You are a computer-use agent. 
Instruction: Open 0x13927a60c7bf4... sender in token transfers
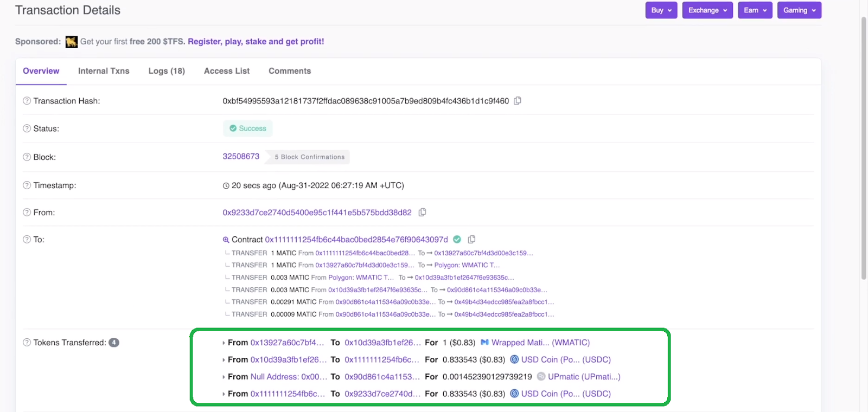click(288, 343)
